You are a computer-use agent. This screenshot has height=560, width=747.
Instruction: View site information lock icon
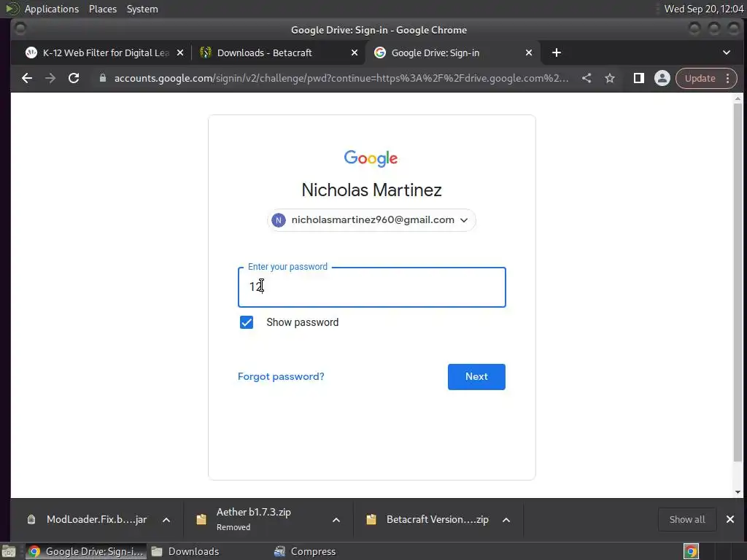click(x=102, y=78)
